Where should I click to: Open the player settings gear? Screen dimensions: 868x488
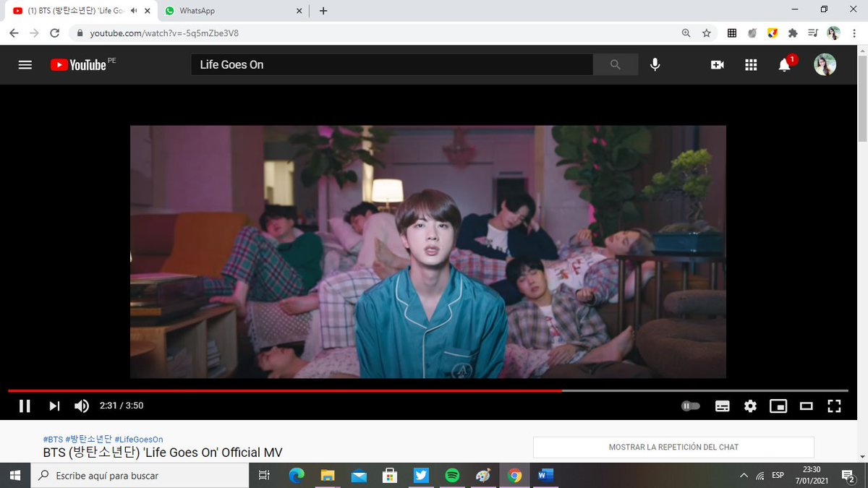tap(750, 406)
